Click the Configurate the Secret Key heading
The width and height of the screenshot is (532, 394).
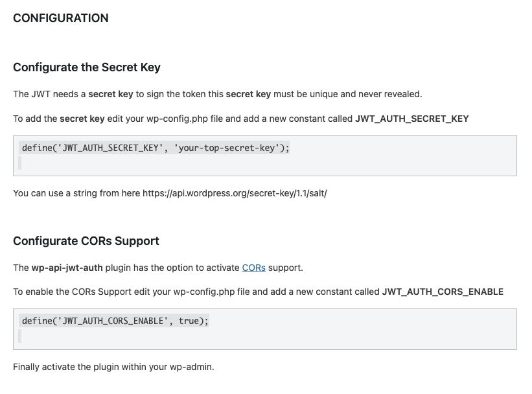tap(87, 67)
